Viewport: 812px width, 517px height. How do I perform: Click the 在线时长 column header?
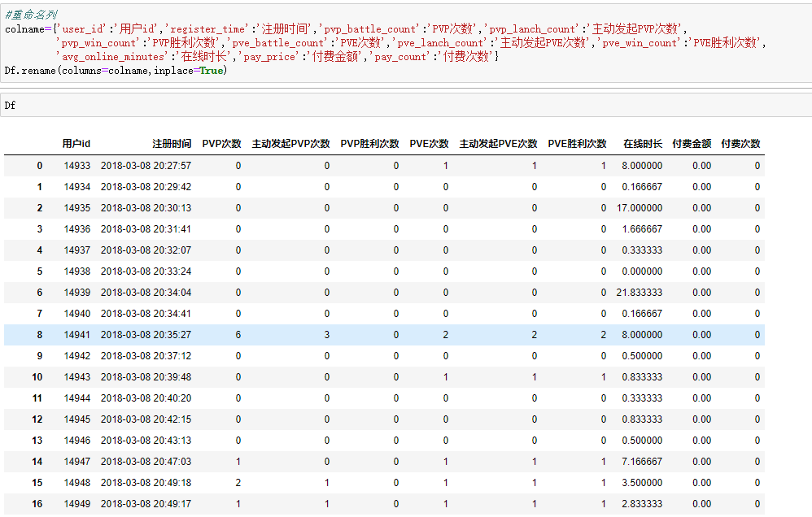coord(643,144)
